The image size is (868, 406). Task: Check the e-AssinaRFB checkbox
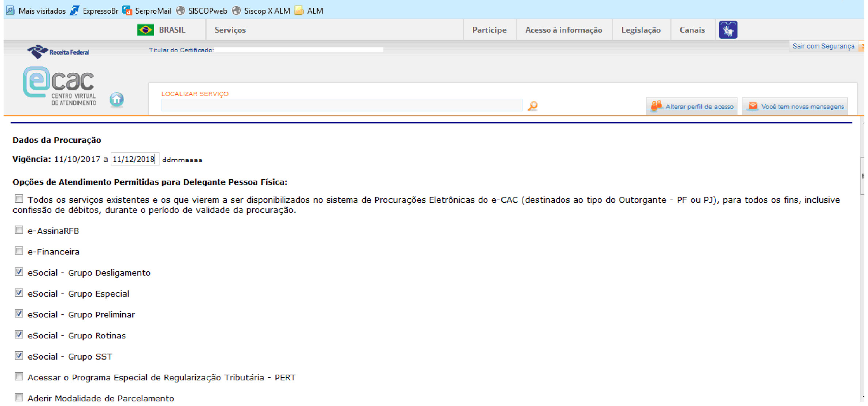coord(19,230)
